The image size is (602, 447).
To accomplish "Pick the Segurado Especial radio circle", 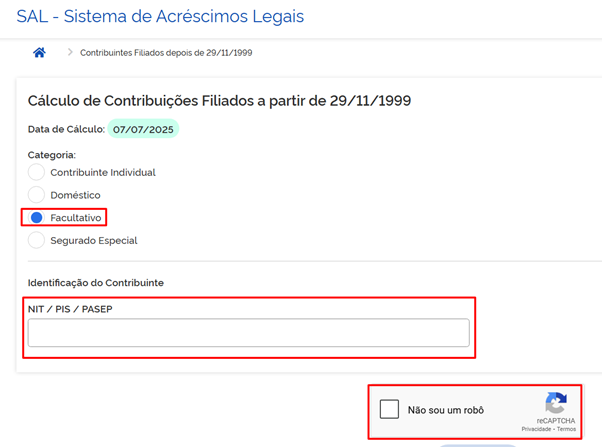I will (36, 240).
